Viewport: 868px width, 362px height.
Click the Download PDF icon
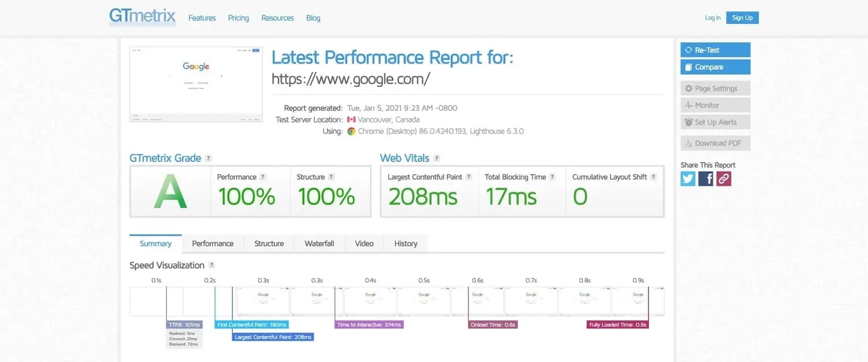click(x=689, y=143)
